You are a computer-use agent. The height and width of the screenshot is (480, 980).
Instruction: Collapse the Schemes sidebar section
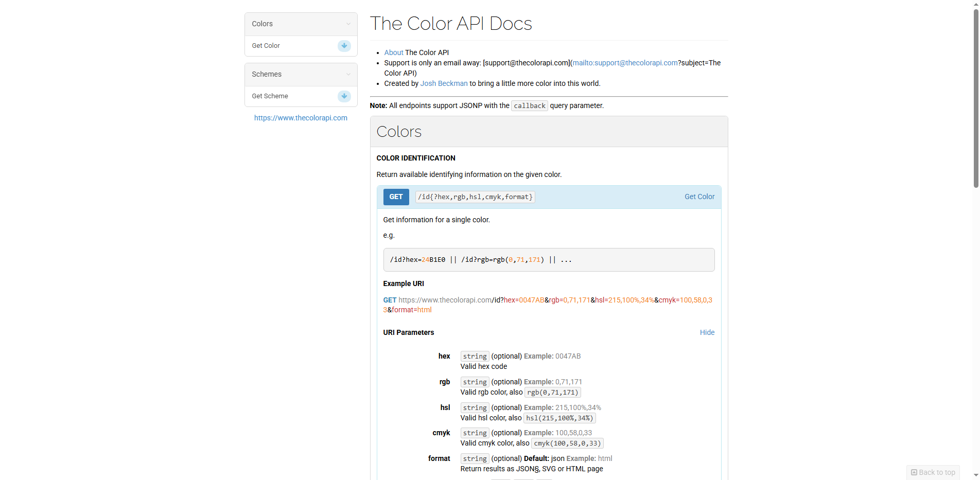348,74
